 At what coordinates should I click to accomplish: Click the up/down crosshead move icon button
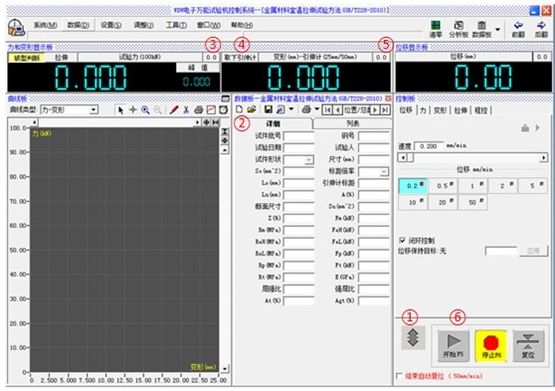pos(413,338)
